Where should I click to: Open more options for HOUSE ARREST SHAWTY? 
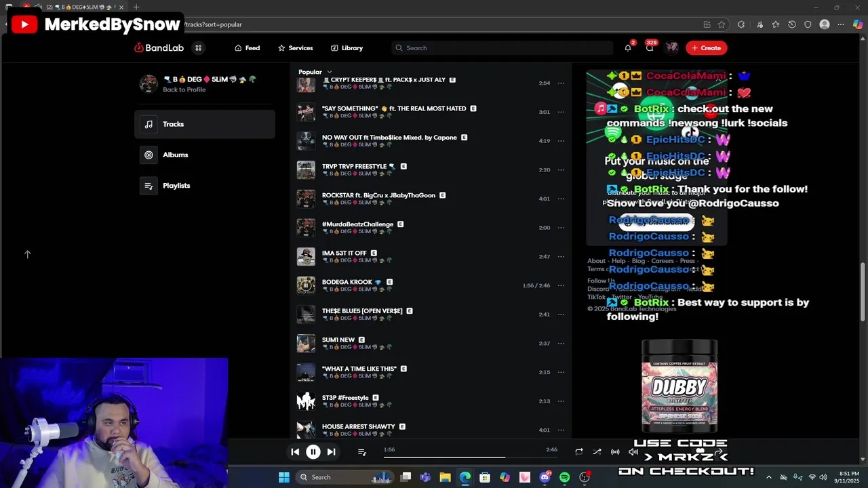click(561, 430)
